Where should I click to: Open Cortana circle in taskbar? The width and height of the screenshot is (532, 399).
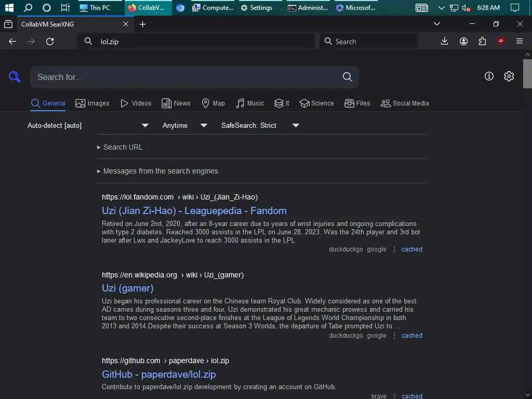47,7
